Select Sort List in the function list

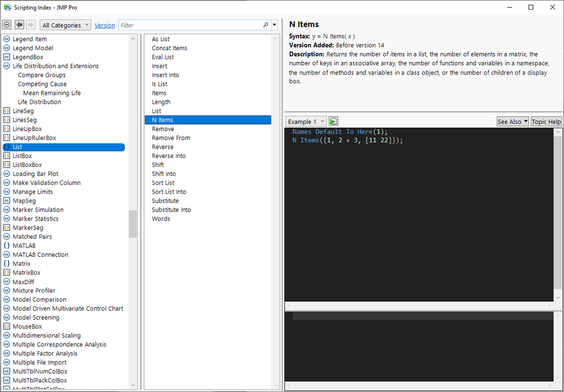click(163, 183)
